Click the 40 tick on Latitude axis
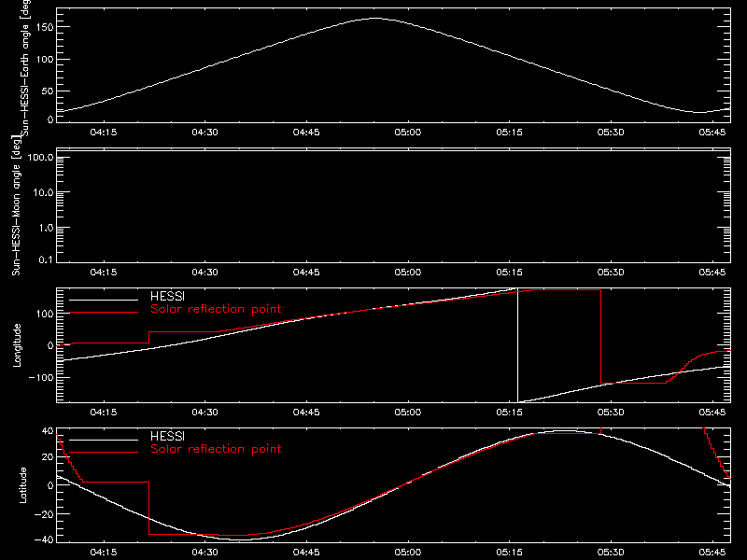 [48, 431]
